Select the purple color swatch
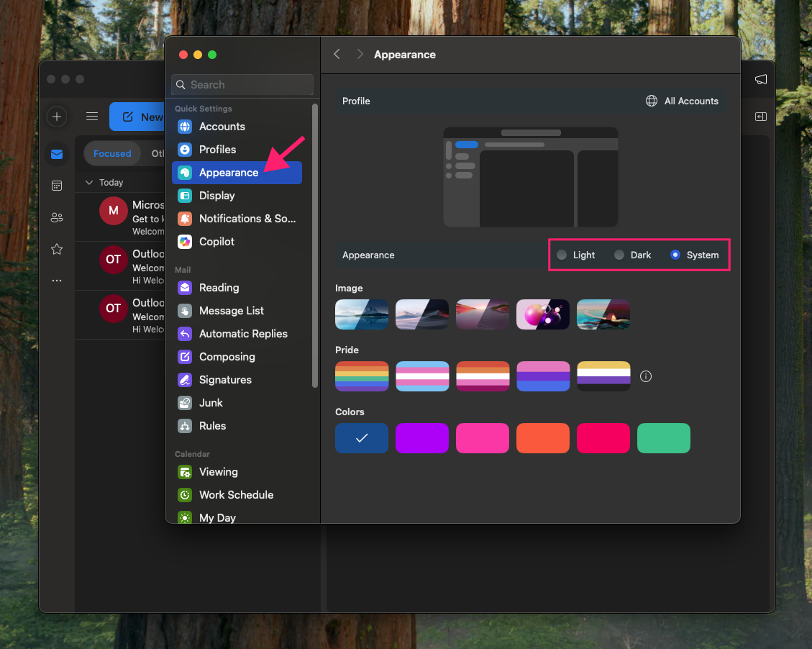 point(422,438)
